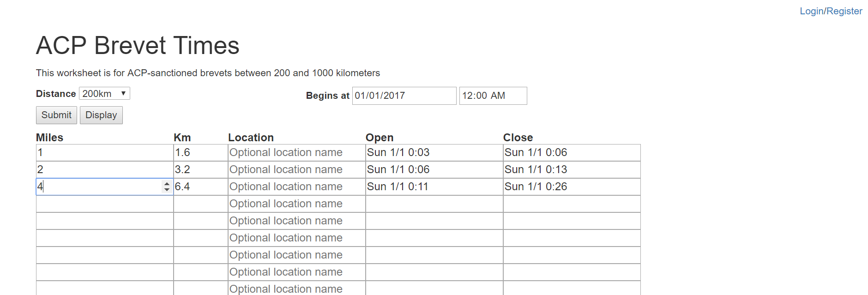
Task: Click the empty Miles field below value 4
Action: (104, 204)
